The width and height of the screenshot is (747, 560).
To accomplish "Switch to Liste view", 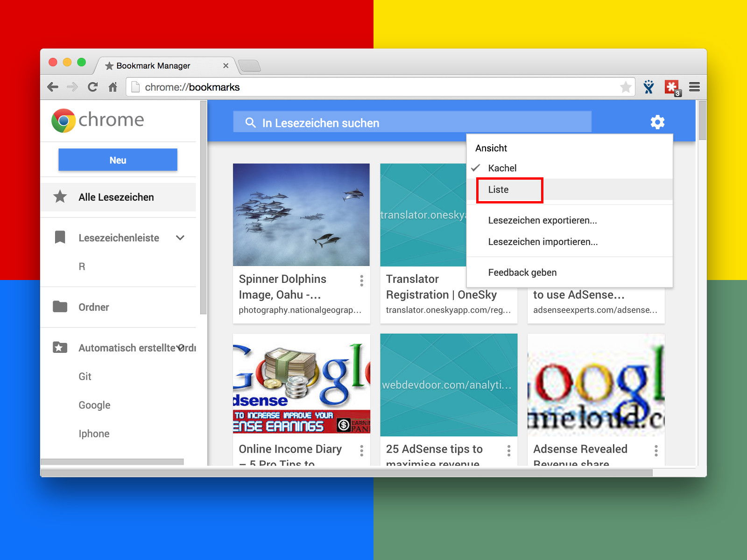I will [570, 190].
